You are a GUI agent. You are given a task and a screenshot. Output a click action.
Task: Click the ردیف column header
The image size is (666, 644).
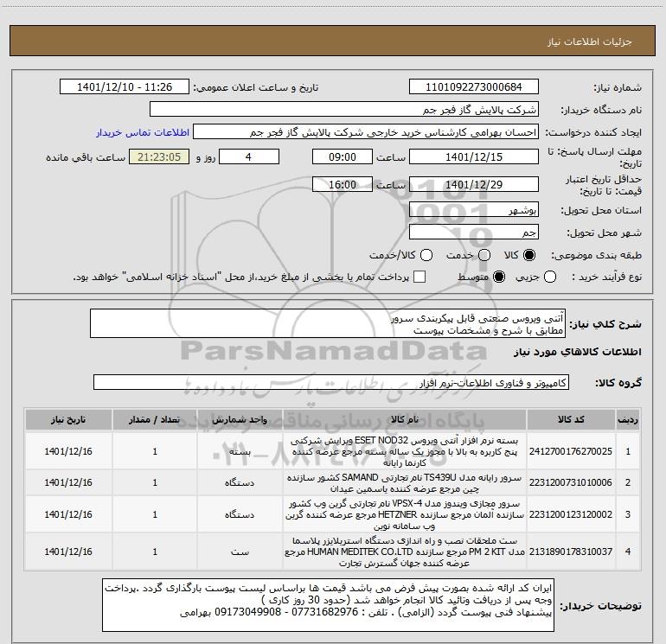(628, 420)
